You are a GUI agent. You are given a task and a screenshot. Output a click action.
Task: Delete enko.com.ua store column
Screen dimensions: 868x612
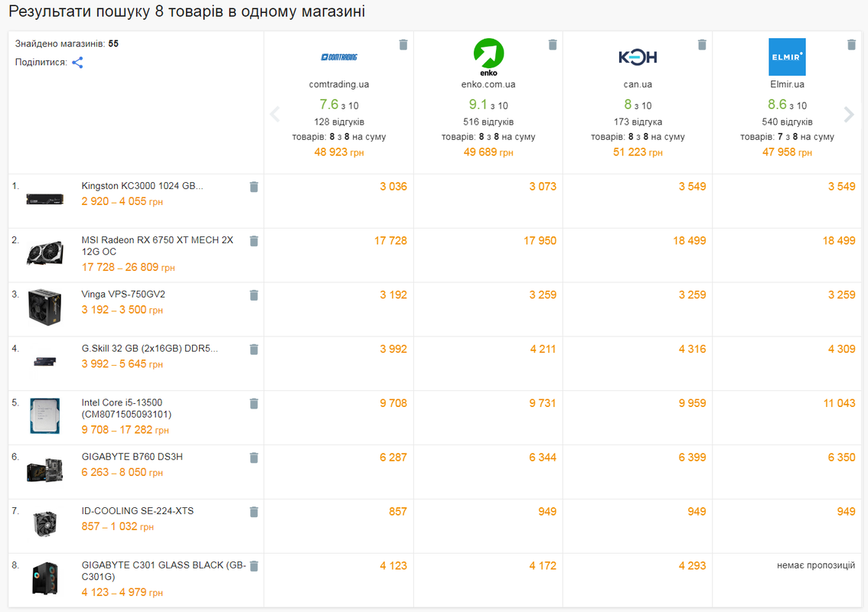(x=553, y=44)
